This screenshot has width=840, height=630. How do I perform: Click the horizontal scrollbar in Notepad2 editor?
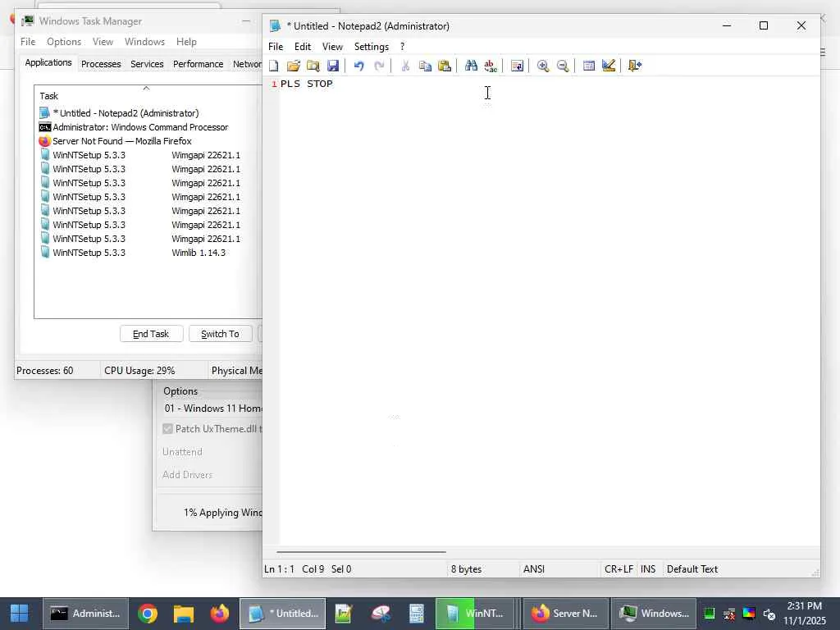(361, 551)
